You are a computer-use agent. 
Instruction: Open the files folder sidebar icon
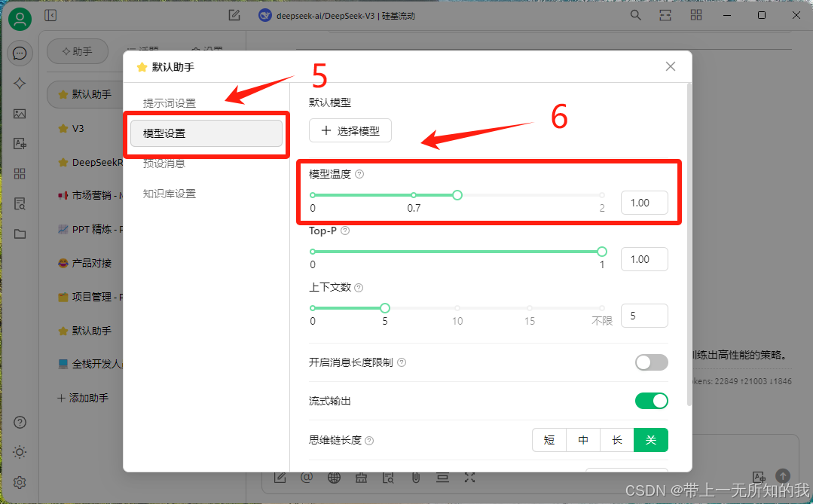click(20, 234)
